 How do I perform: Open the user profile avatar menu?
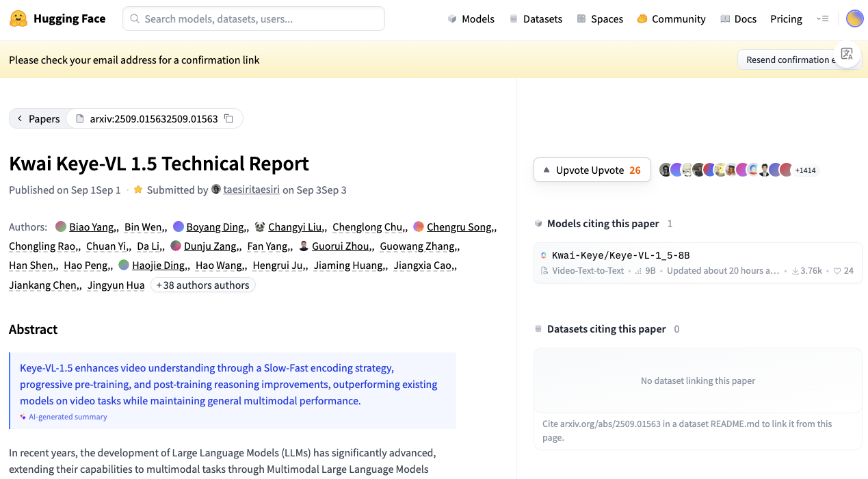click(x=854, y=18)
